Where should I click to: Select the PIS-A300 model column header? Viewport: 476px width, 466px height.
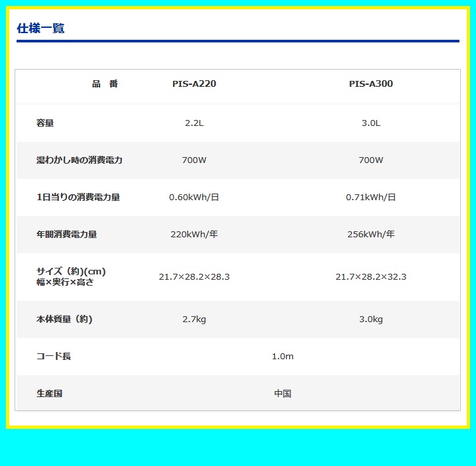pyautogui.click(x=371, y=84)
